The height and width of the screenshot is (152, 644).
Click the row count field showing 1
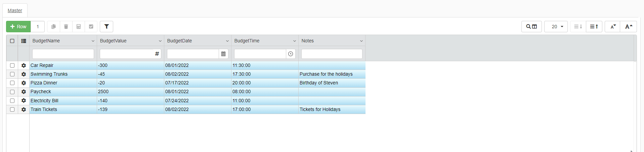pos(38,27)
